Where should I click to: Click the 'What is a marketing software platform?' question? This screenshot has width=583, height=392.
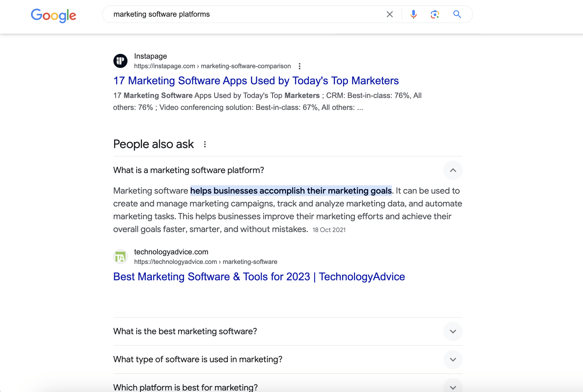point(188,170)
